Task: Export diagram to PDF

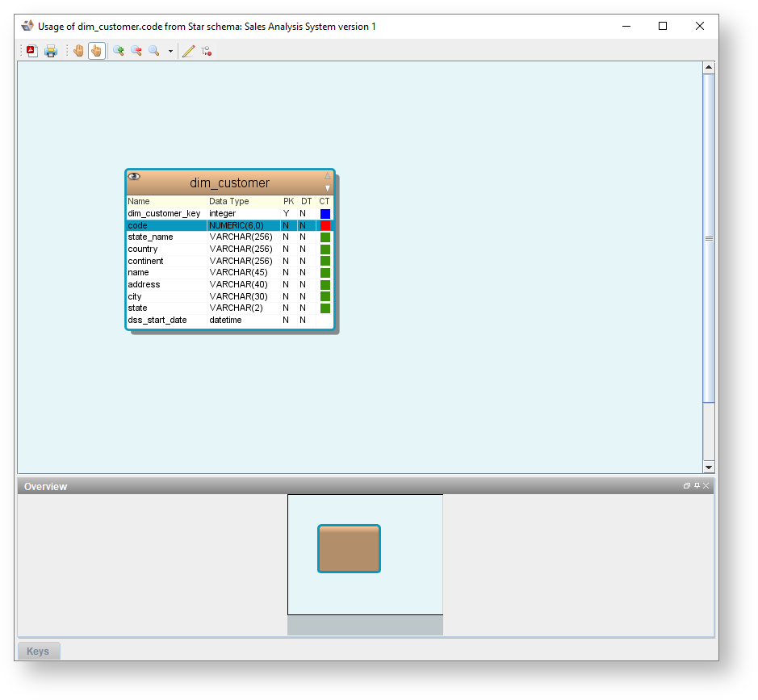Action: pyautogui.click(x=32, y=51)
